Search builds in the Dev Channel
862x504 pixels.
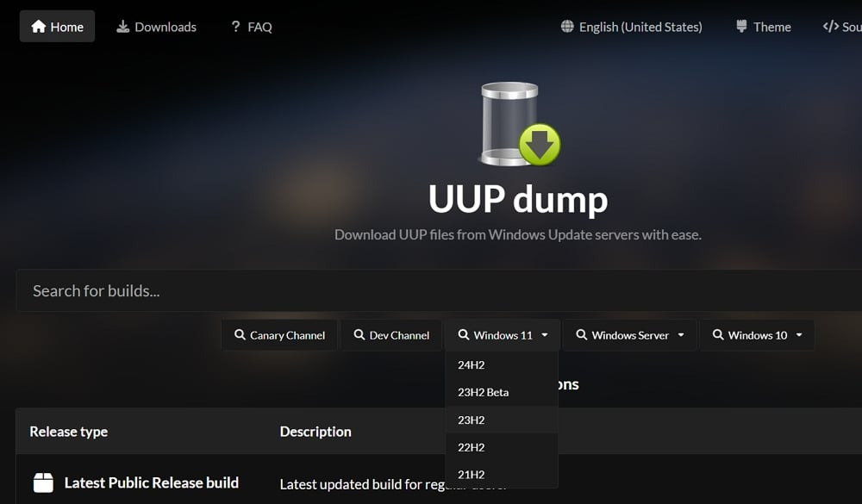(x=390, y=335)
